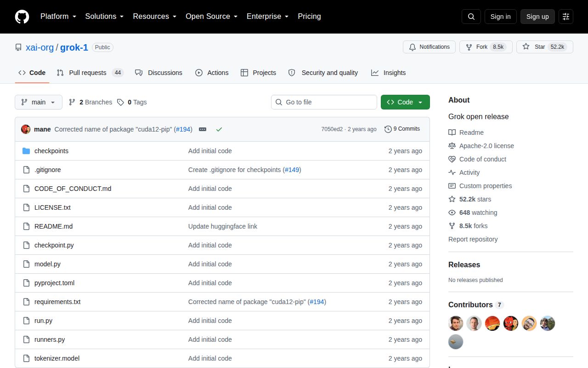Click the Sign up button
Viewport: 588px width, 368px height.
click(x=537, y=17)
